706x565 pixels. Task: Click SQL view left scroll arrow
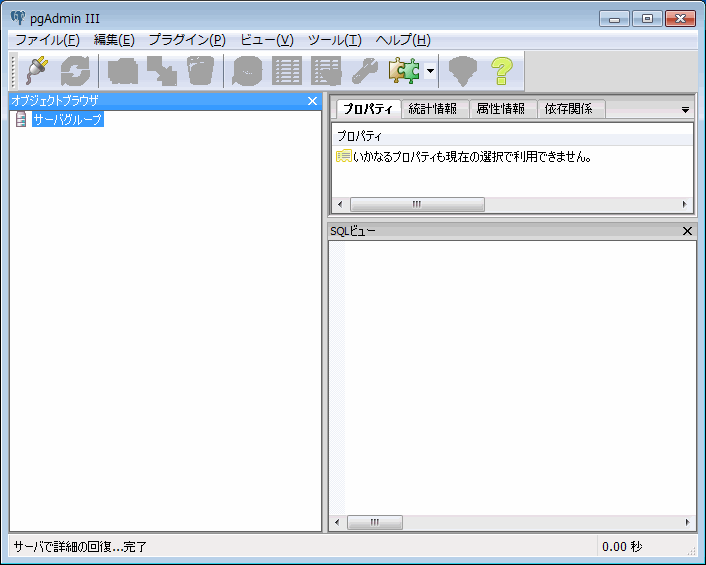click(337, 522)
